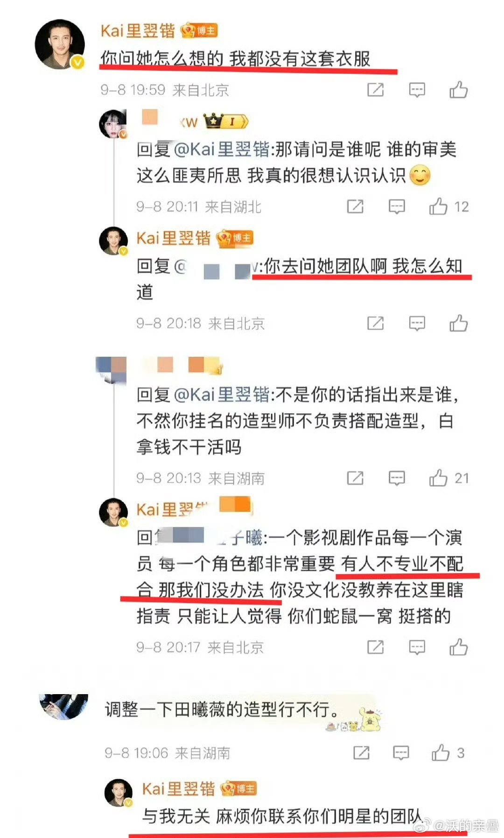Share the 9-8 20:17 Beijing reply
The width and height of the screenshot is (504, 838).
tap(376, 647)
